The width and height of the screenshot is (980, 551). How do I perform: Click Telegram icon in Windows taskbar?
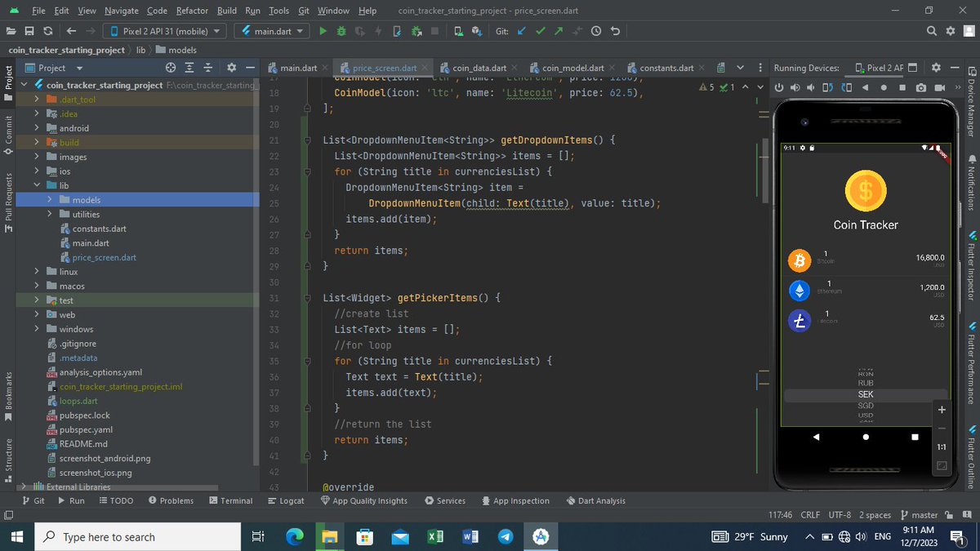[x=506, y=536]
